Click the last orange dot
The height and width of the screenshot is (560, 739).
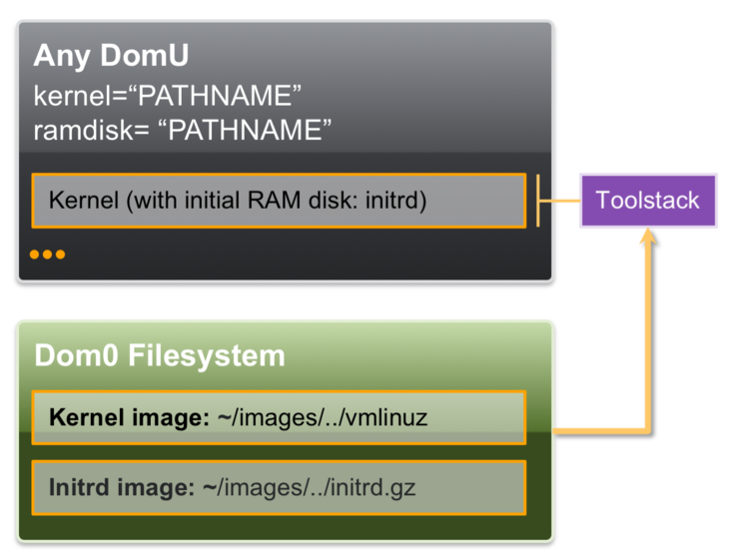(60, 255)
